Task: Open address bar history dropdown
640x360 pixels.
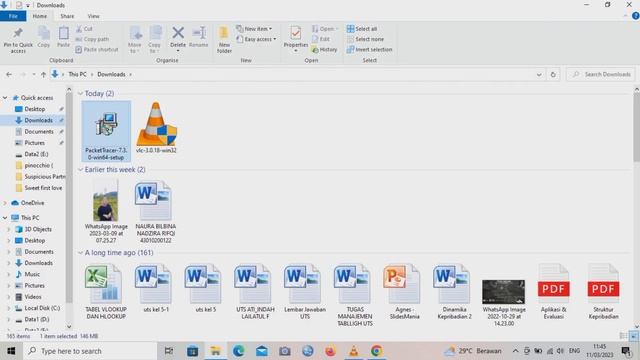Action: coord(539,74)
